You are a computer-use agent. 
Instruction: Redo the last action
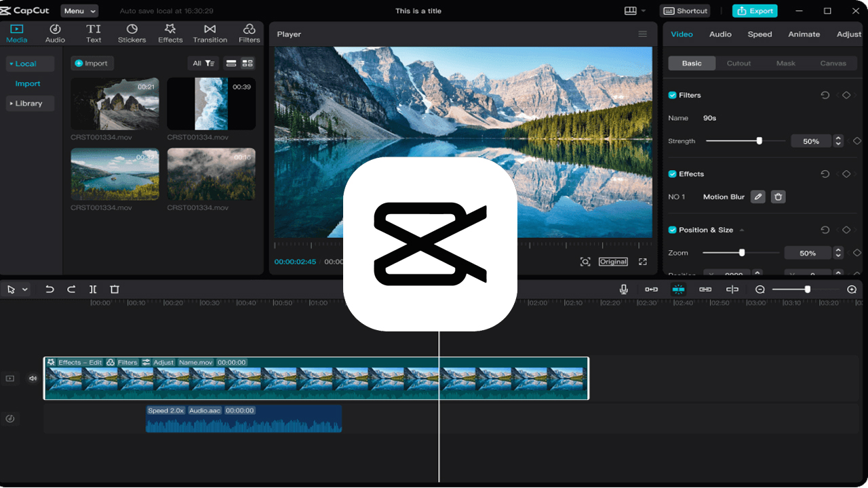point(71,289)
